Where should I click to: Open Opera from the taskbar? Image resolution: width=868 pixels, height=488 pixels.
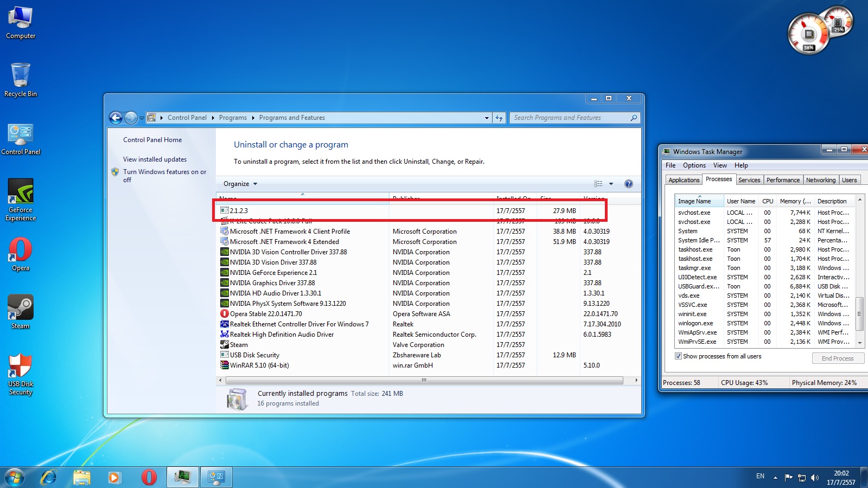pos(149,477)
